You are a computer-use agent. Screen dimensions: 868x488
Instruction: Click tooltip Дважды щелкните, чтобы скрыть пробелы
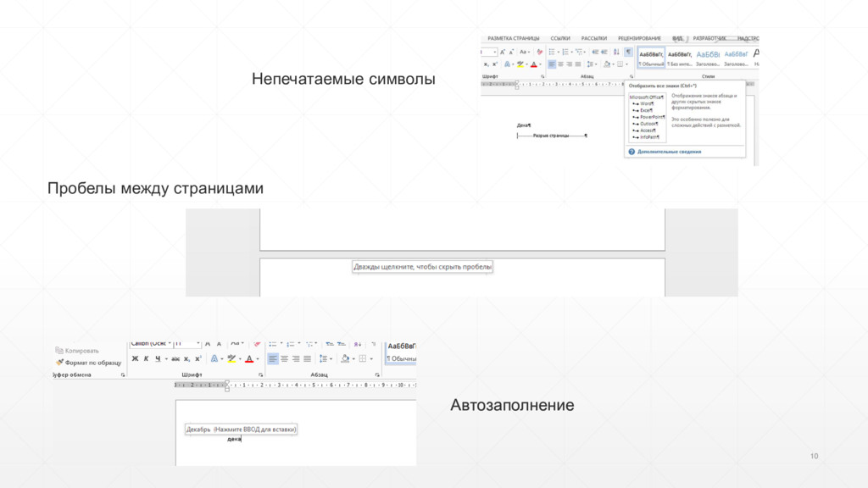(422, 267)
